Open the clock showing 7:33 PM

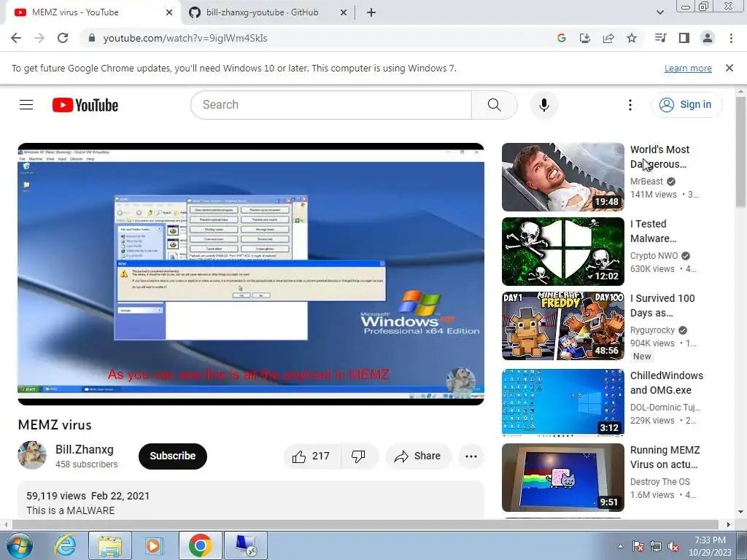(x=710, y=546)
